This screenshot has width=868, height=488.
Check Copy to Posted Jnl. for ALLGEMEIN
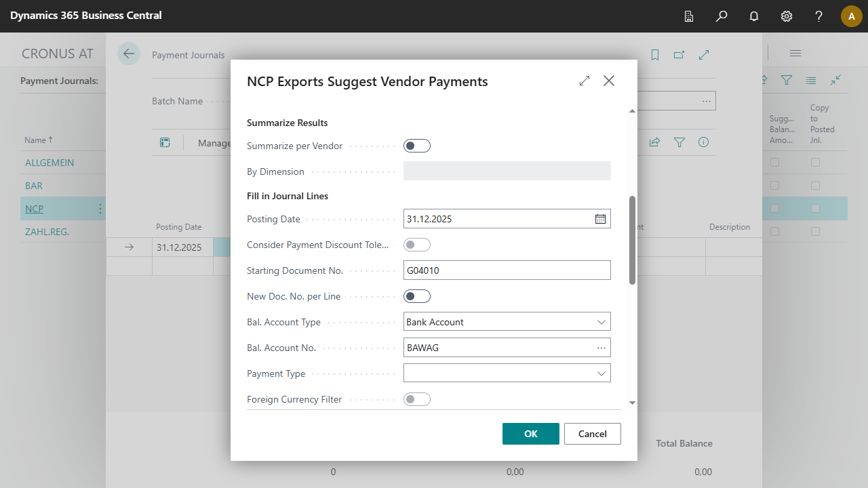coord(815,163)
